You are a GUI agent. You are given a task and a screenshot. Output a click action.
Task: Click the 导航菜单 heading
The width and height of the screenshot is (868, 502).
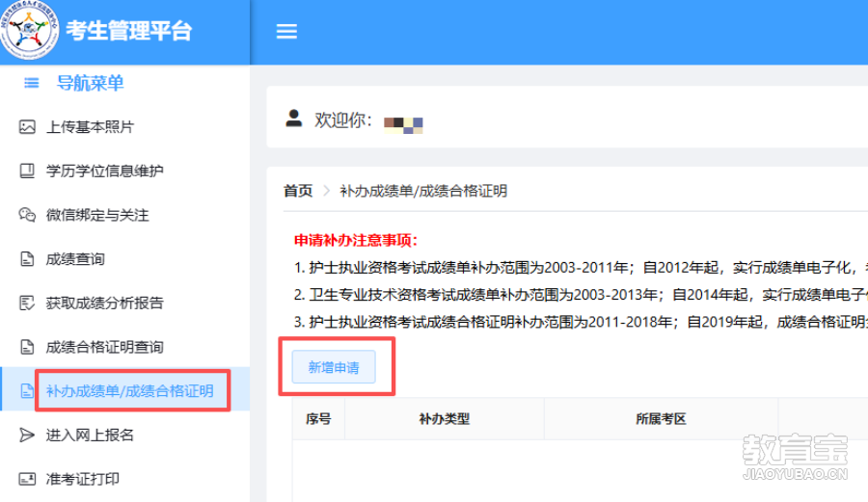click(91, 83)
